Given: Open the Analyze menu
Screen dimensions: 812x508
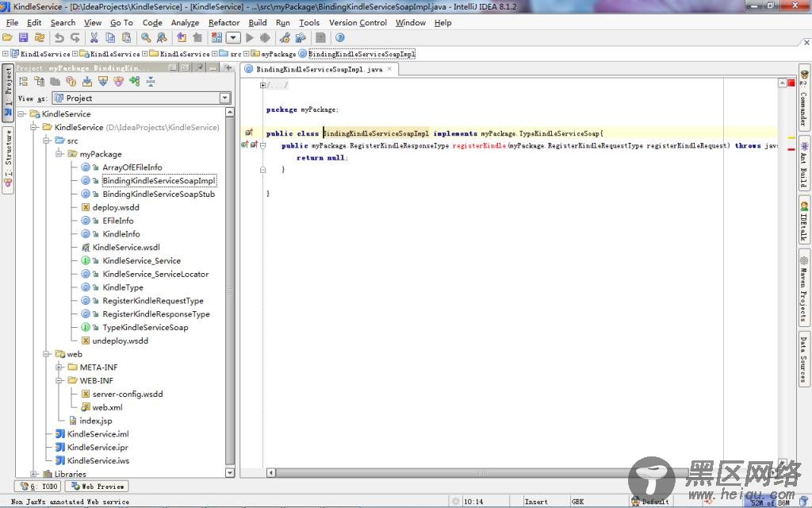Looking at the screenshot, I should tap(185, 23).
